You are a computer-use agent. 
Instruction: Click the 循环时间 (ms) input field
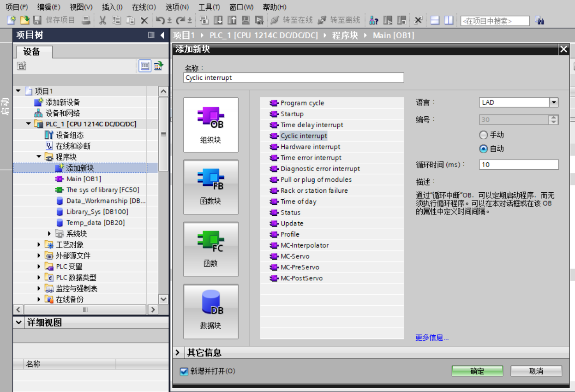(x=519, y=165)
